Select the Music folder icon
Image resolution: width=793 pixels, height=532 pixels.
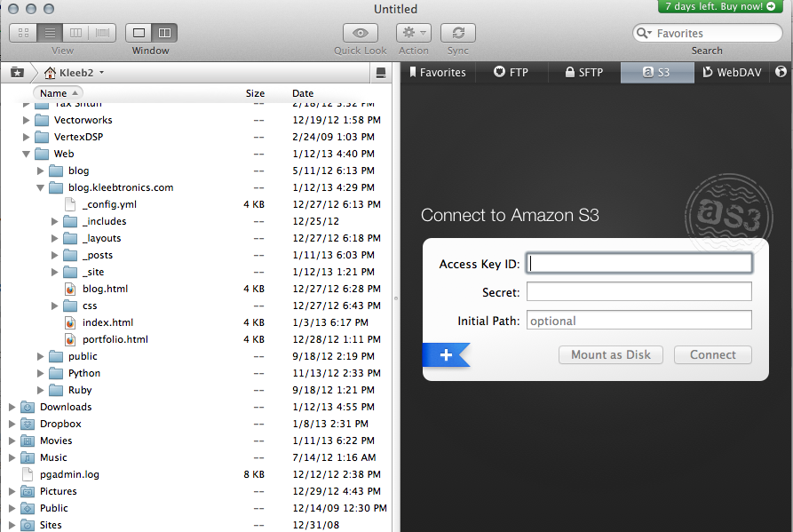(28, 457)
